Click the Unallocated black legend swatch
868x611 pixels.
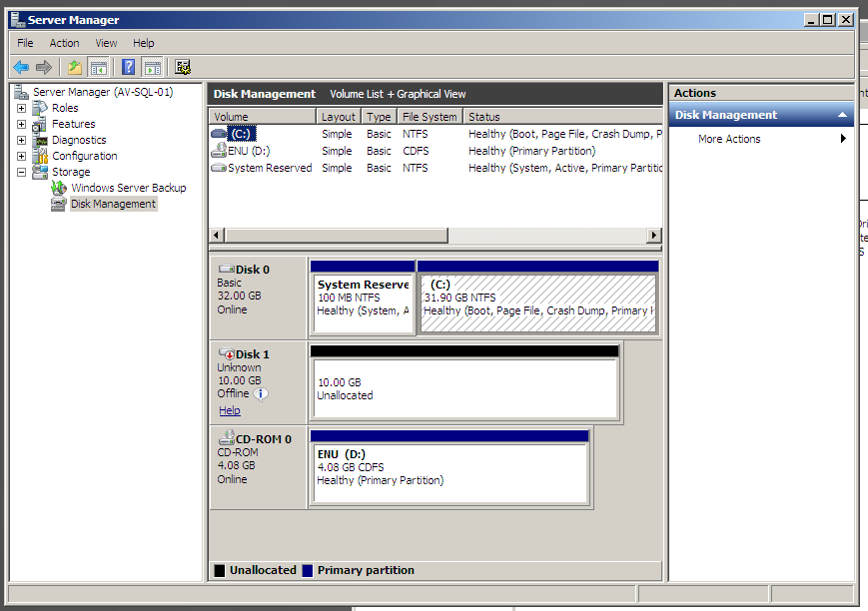pyautogui.click(x=220, y=571)
